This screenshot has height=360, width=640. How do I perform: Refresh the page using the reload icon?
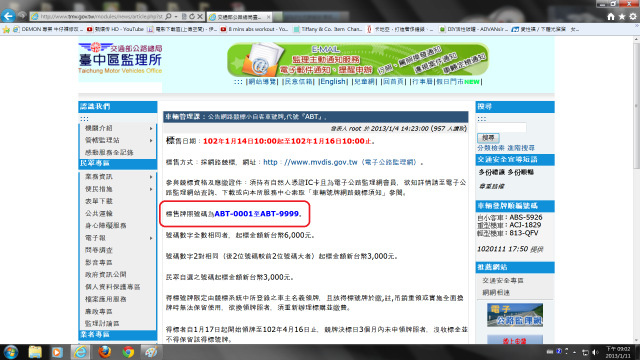coord(192,17)
